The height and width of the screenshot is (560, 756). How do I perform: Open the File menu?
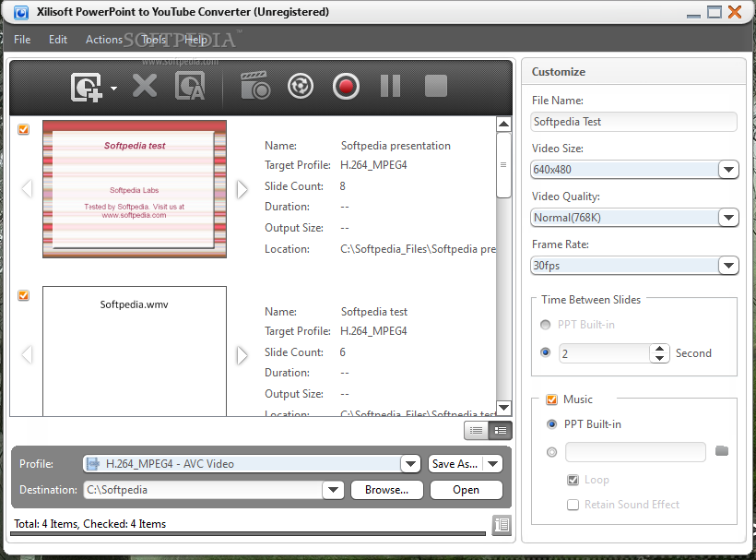pos(22,40)
